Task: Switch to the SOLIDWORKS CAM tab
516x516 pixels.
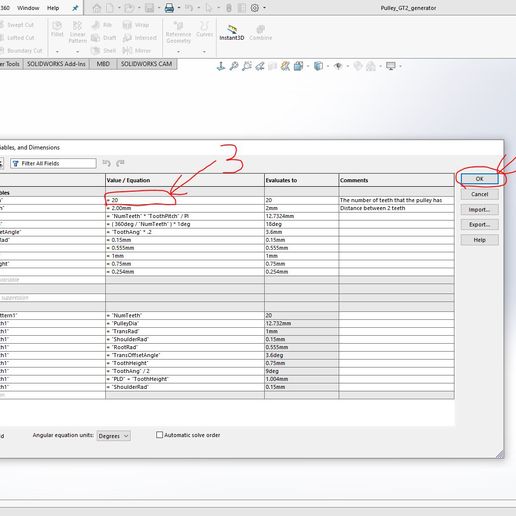Action: click(x=147, y=64)
